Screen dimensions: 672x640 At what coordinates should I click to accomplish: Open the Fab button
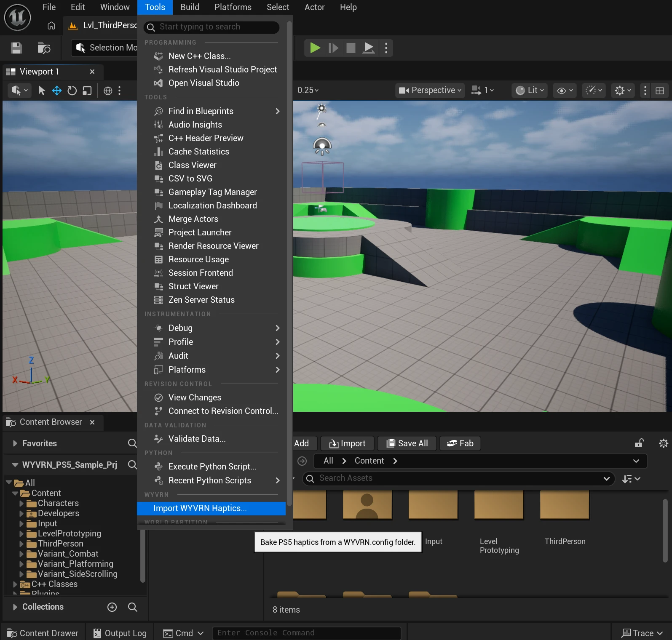click(460, 443)
